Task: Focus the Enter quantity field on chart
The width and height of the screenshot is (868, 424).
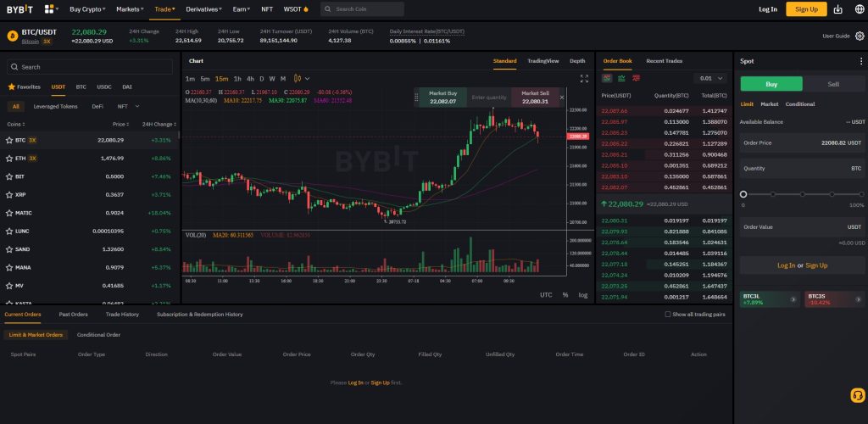Action: [x=489, y=98]
